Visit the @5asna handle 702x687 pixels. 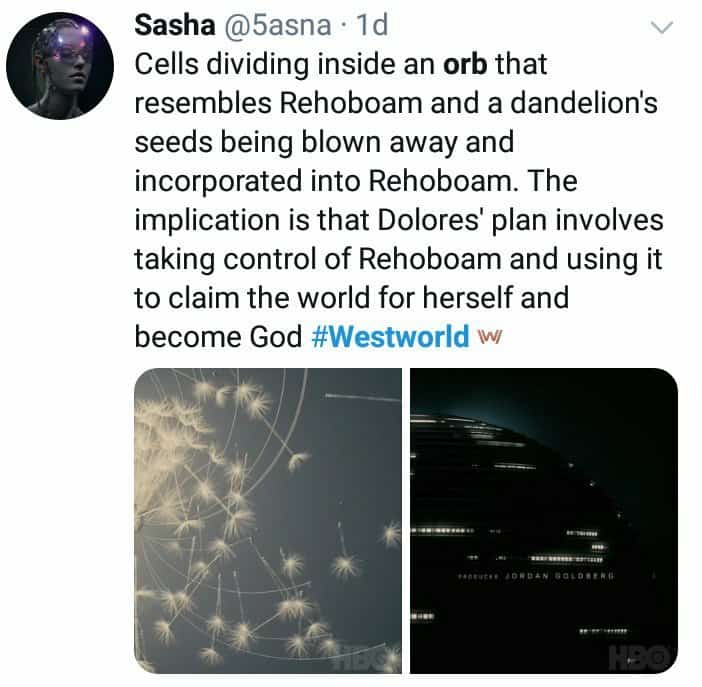click(277, 26)
